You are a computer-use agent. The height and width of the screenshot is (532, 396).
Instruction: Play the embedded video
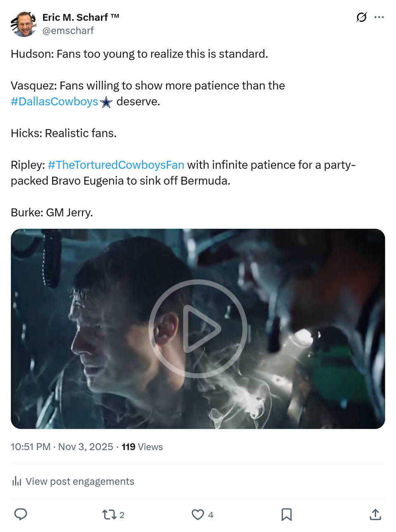(198, 328)
